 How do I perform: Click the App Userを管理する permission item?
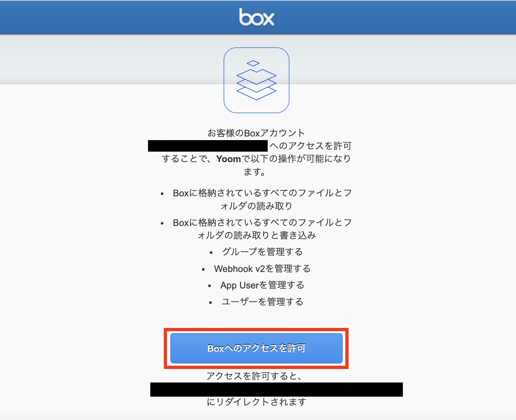[262, 285]
